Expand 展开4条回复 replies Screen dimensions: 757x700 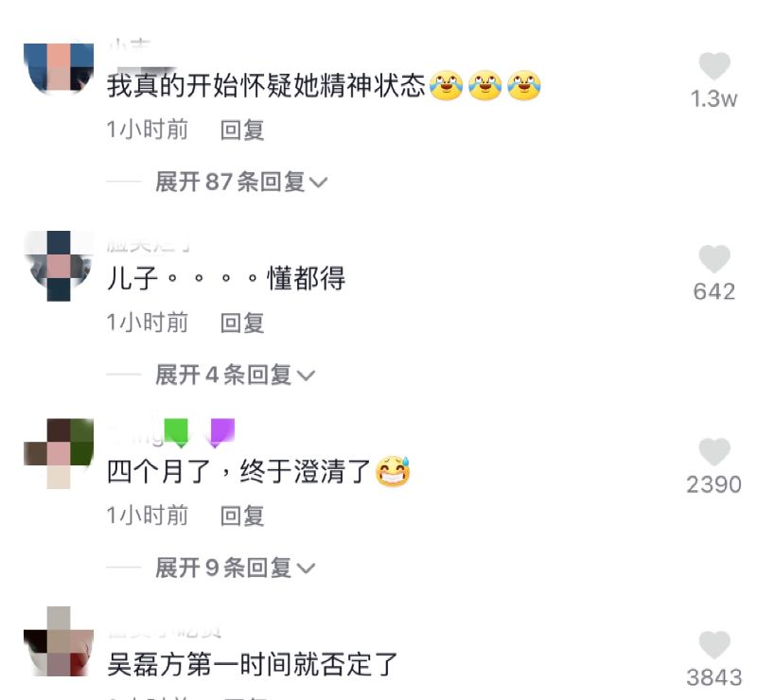[x=235, y=376]
